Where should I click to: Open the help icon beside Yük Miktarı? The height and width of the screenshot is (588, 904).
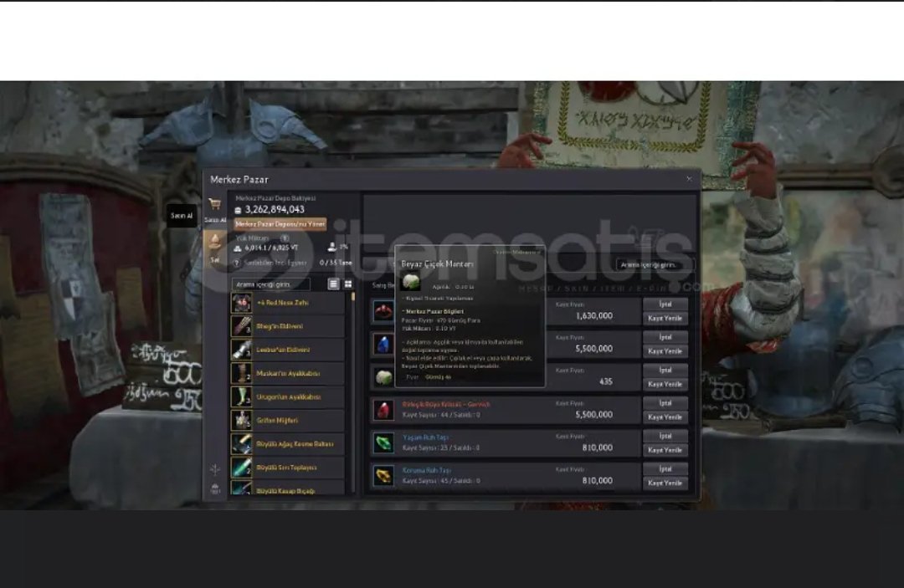click(285, 238)
